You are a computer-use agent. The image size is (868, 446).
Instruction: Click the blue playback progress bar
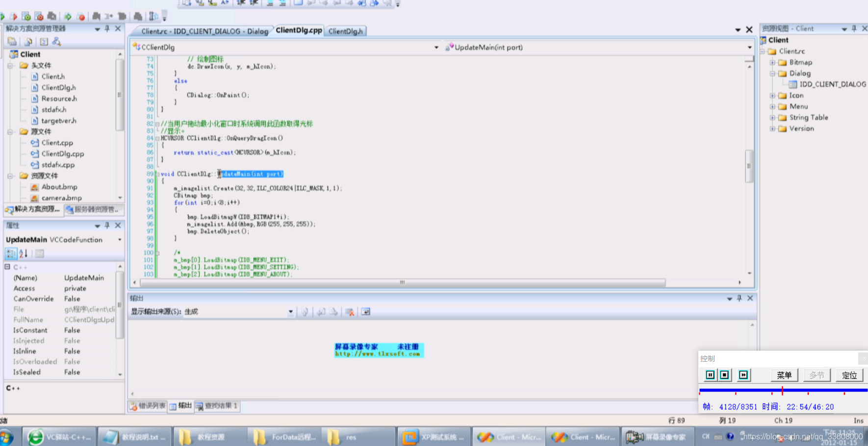point(783,390)
